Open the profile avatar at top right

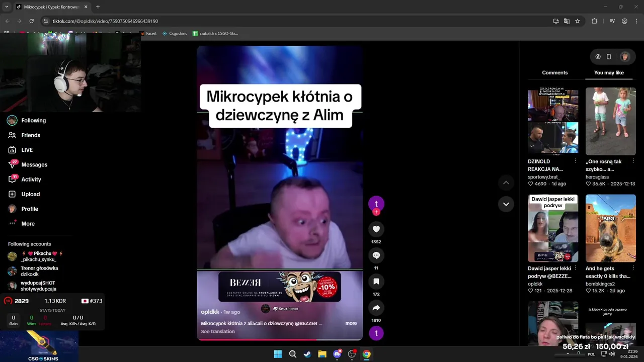(x=625, y=57)
